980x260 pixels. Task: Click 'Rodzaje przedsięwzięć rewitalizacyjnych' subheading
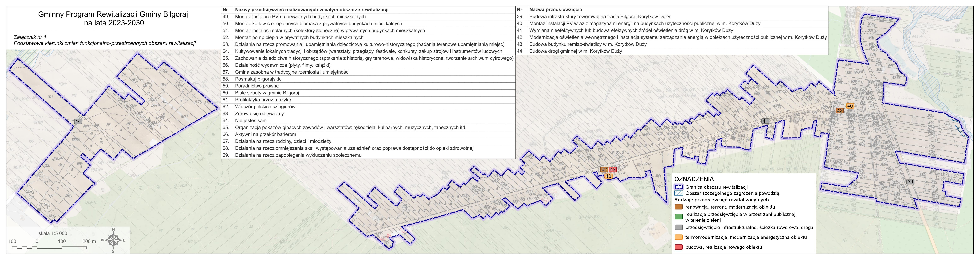point(721,200)
